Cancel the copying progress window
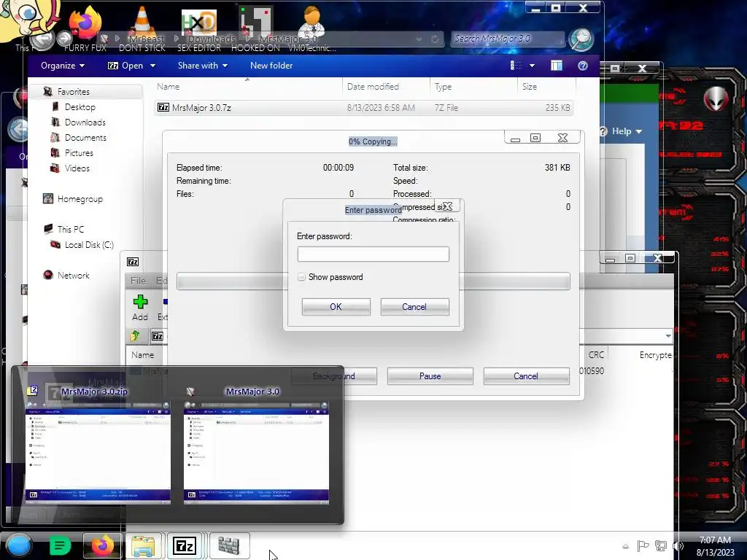The image size is (747, 560). tap(526, 376)
